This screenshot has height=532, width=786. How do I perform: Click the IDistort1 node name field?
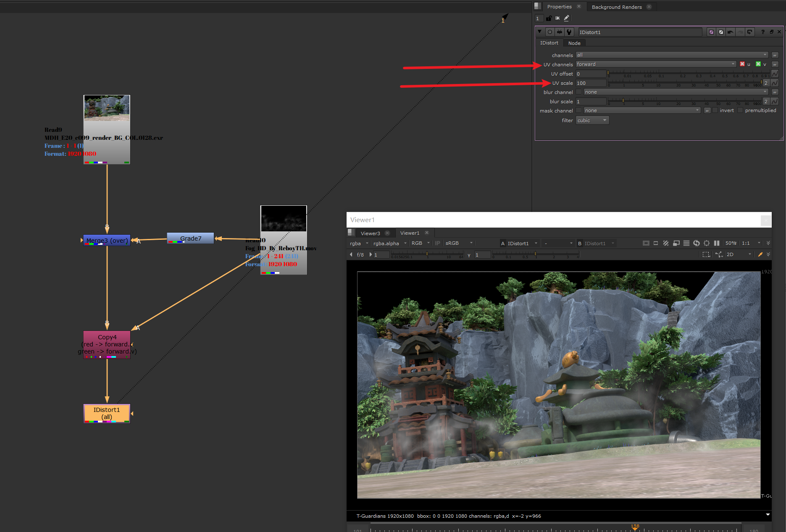tap(640, 32)
